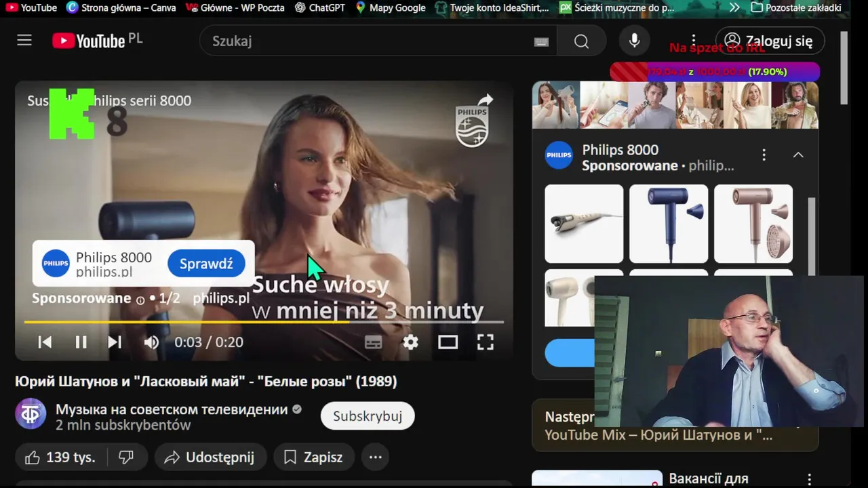Image resolution: width=868 pixels, height=488 pixels.
Task: Open the virtual keyboard icon in search
Action: pos(541,42)
